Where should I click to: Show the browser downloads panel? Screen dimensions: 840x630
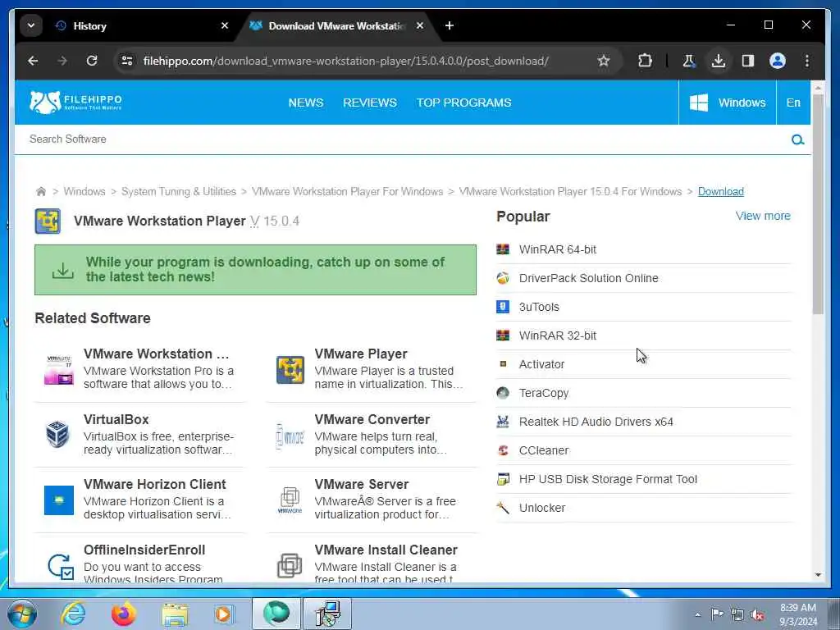pos(719,61)
